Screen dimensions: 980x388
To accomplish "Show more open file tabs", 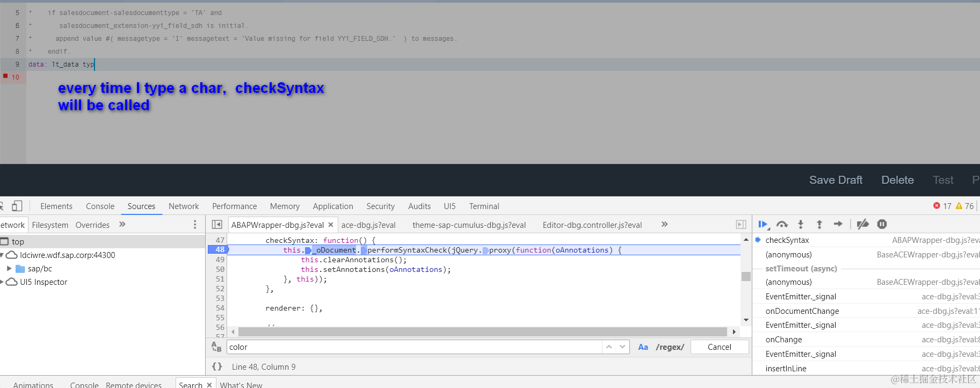I will [x=664, y=225].
